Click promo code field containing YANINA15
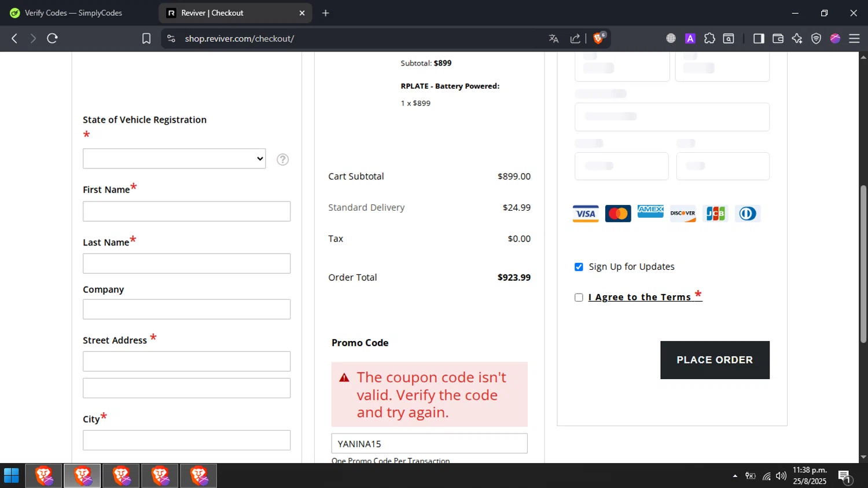The height and width of the screenshot is (488, 868). tap(429, 443)
